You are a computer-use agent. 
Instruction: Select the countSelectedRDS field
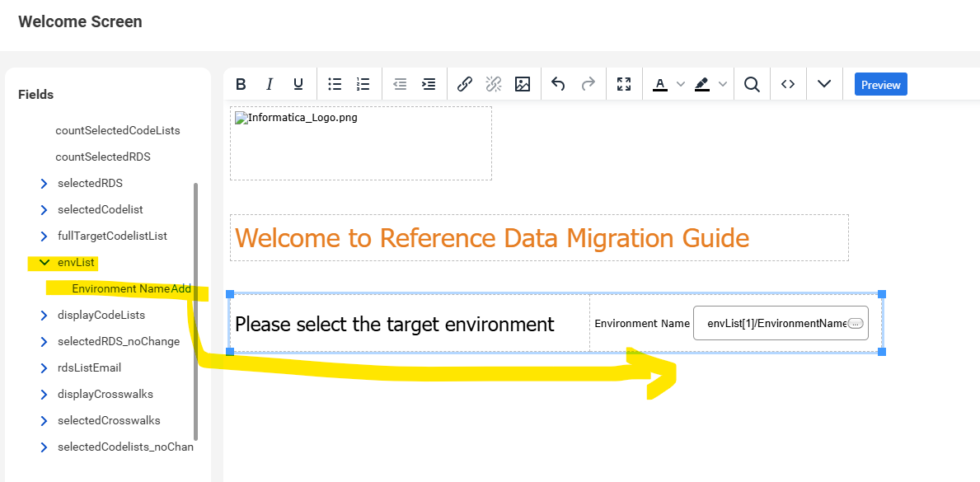[103, 157]
